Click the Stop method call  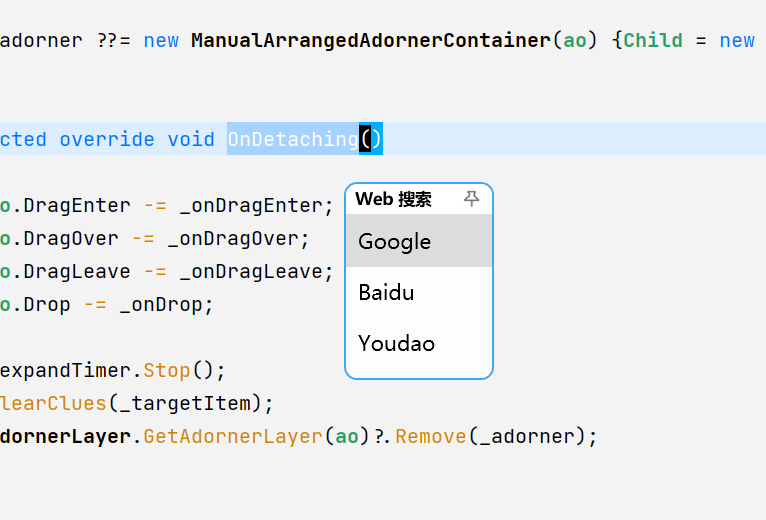(167, 370)
